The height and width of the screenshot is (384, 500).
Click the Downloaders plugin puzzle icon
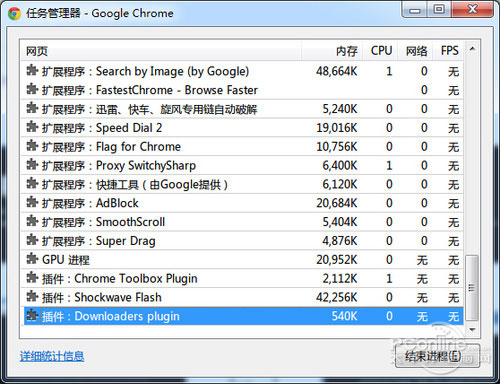coord(32,315)
